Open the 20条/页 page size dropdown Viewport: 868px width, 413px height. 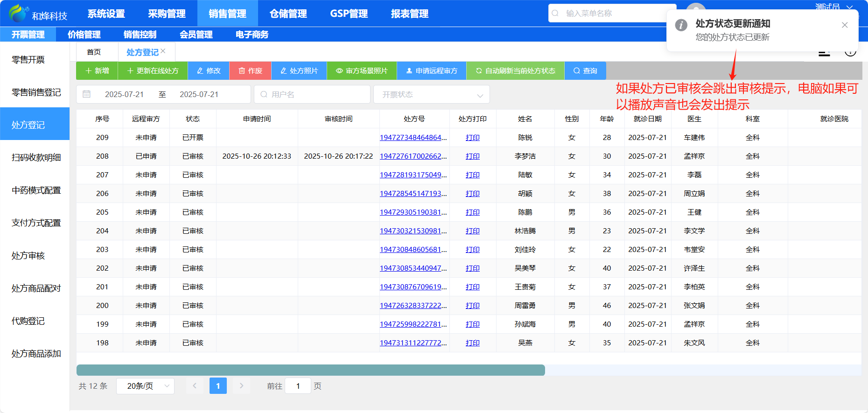[145, 386]
